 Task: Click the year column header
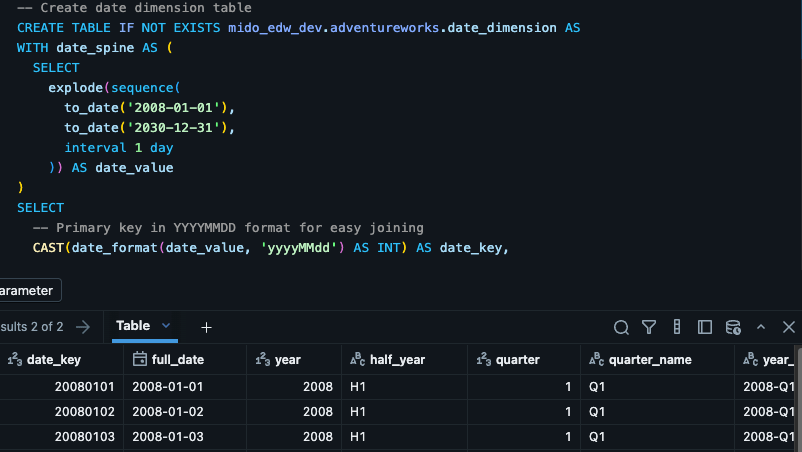(288, 360)
